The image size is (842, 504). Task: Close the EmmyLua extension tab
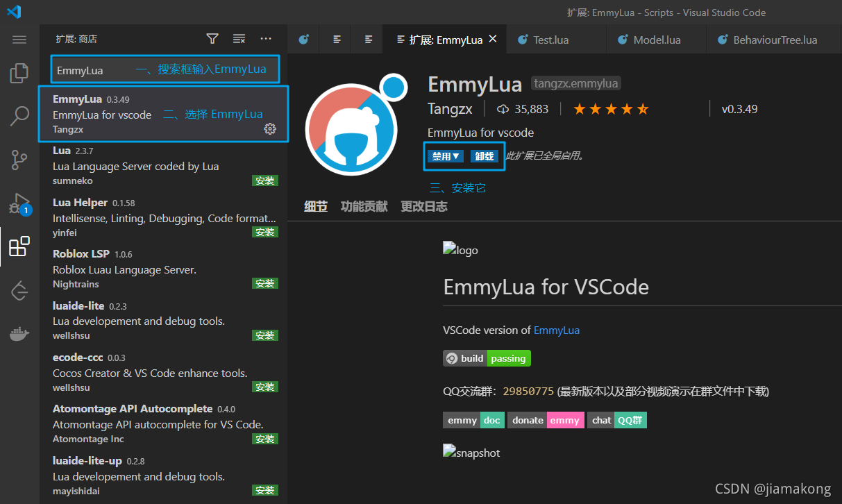click(x=493, y=39)
